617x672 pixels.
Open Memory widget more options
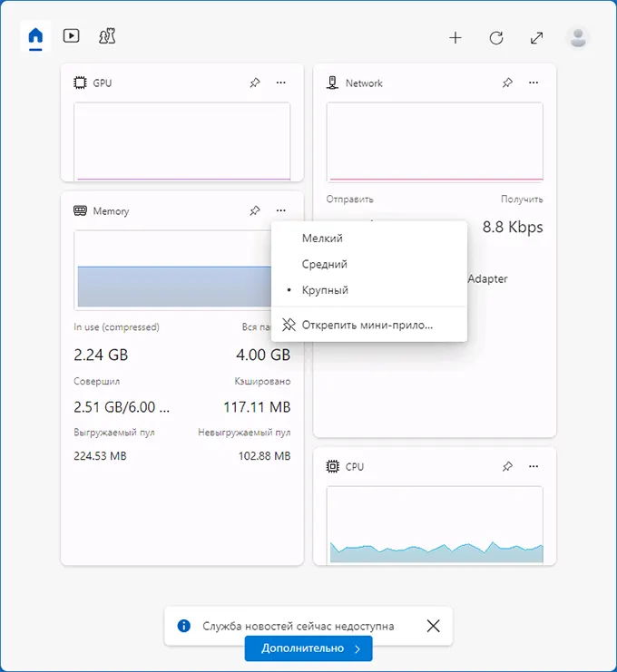tap(281, 210)
